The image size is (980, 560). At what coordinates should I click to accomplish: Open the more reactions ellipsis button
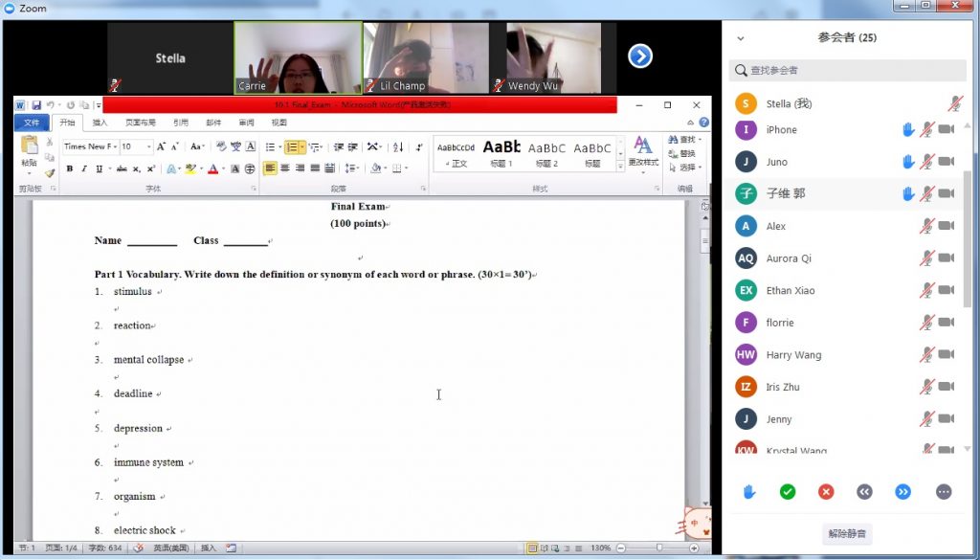point(943,492)
